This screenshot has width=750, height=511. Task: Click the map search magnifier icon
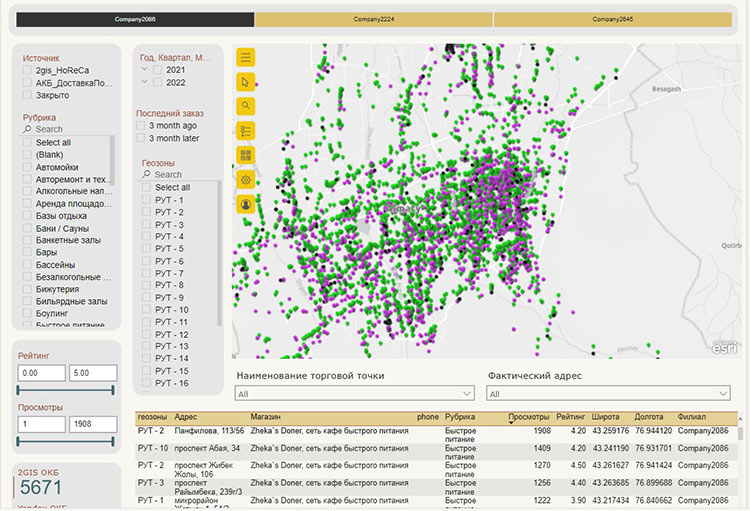click(x=246, y=106)
